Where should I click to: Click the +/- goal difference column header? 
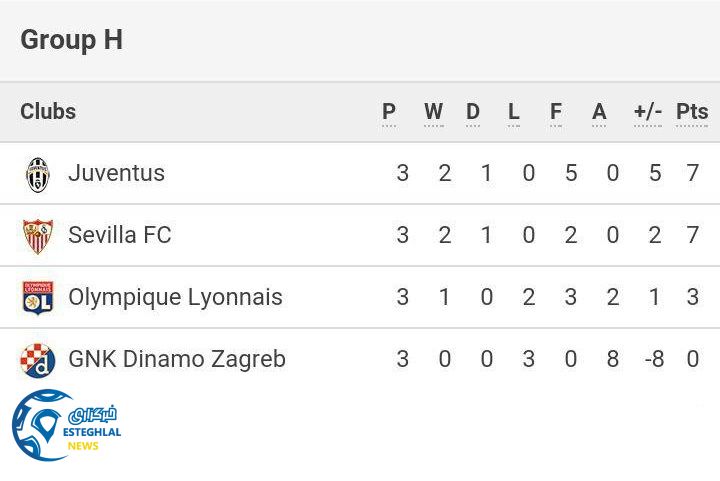[x=648, y=112]
